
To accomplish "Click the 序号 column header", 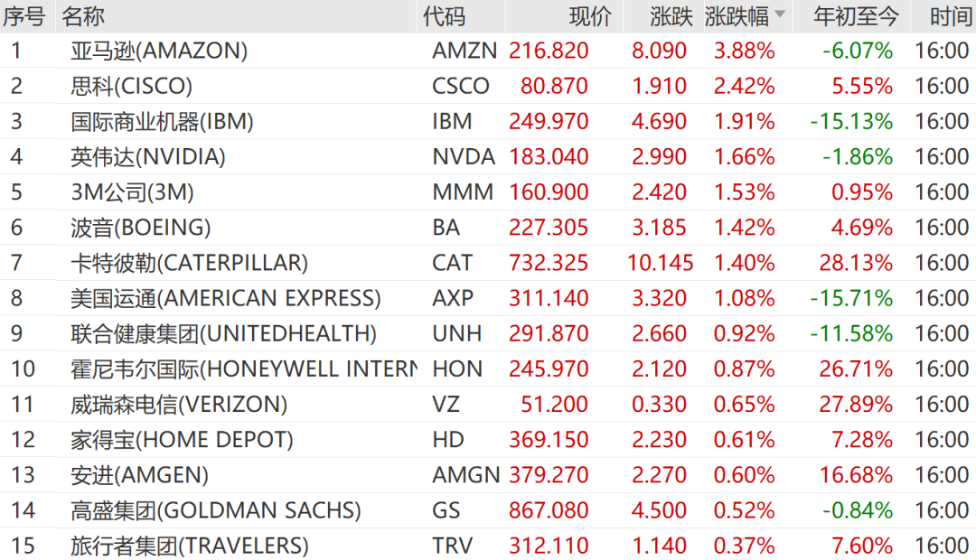I will coord(24,15).
